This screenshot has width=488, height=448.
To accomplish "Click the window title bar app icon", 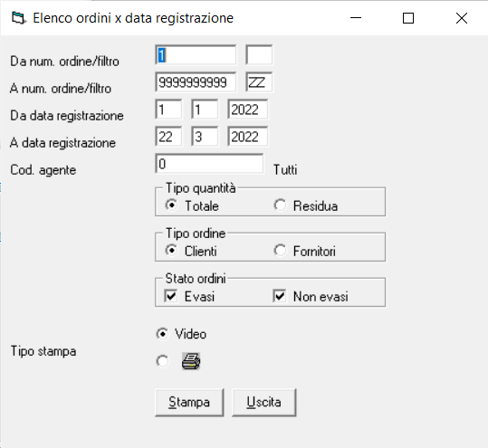I will pyautogui.click(x=18, y=18).
